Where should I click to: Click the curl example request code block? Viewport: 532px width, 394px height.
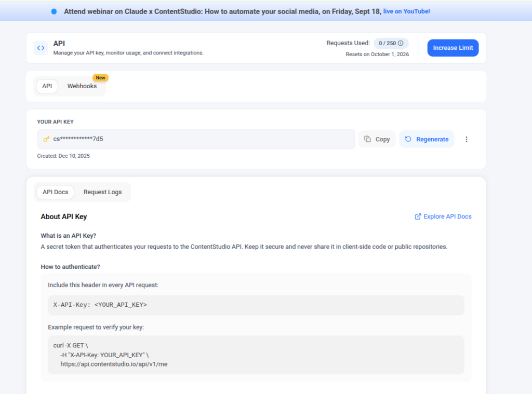256,355
